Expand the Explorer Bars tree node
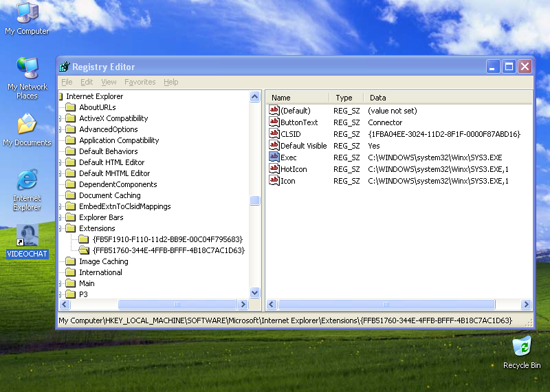 pyautogui.click(x=60, y=217)
